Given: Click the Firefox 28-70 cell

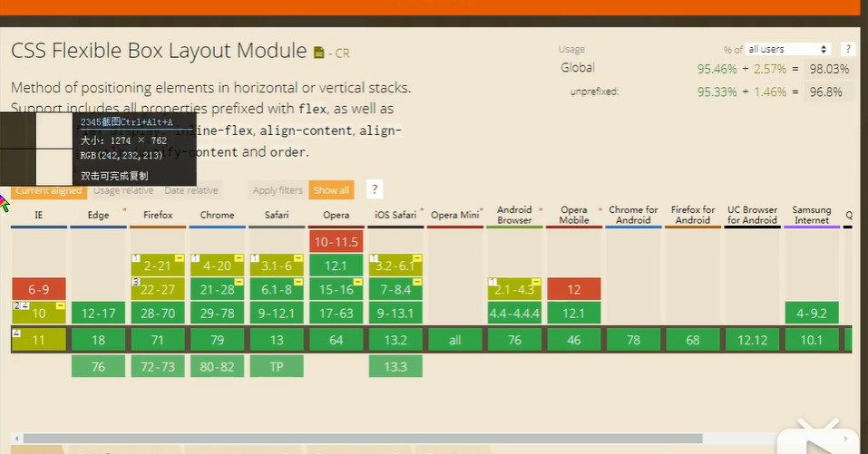Looking at the screenshot, I should 158,313.
